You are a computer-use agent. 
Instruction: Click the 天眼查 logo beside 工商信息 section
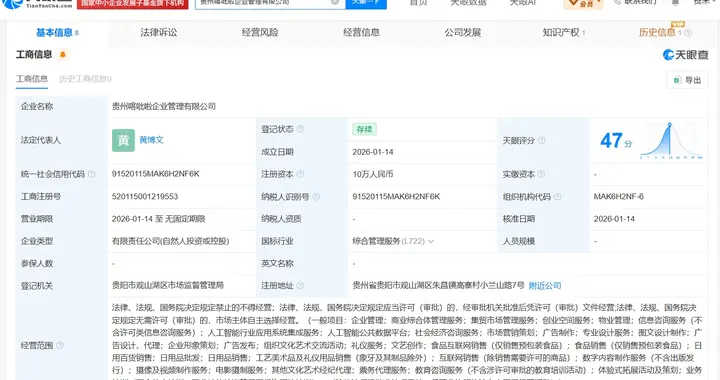[685, 55]
